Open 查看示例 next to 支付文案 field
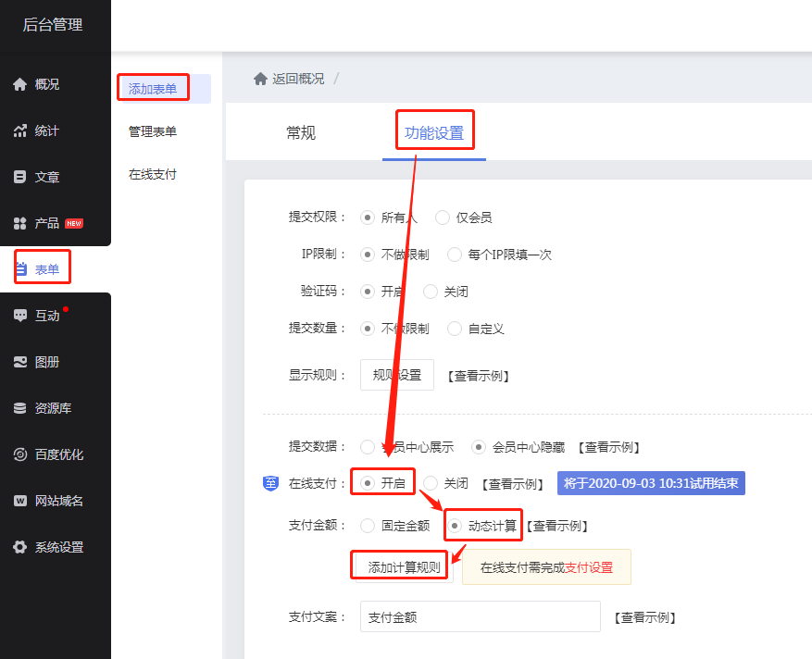This screenshot has width=812, height=659. (x=645, y=617)
